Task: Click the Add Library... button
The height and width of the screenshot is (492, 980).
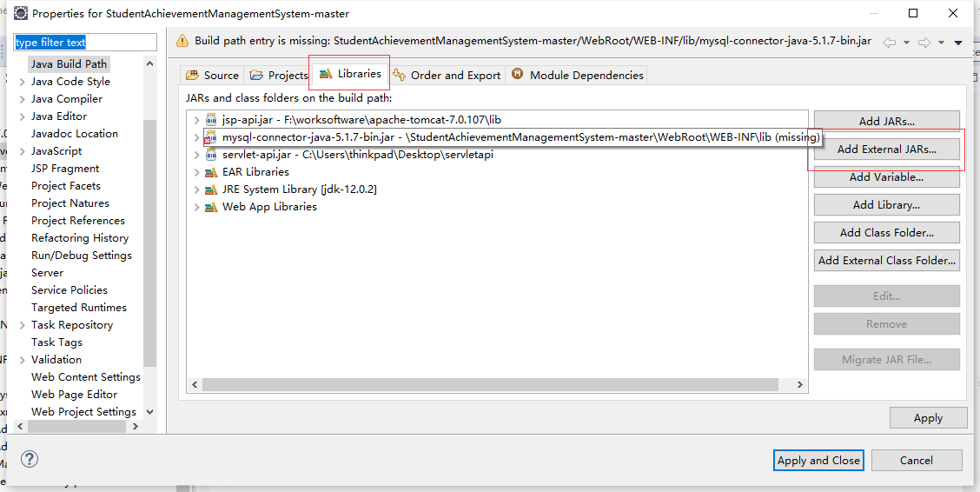Action: pyautogui.click(x=886, y=204)
